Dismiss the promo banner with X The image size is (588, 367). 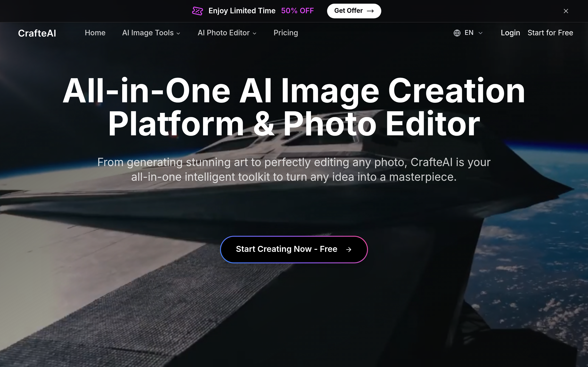coord(566,11)
